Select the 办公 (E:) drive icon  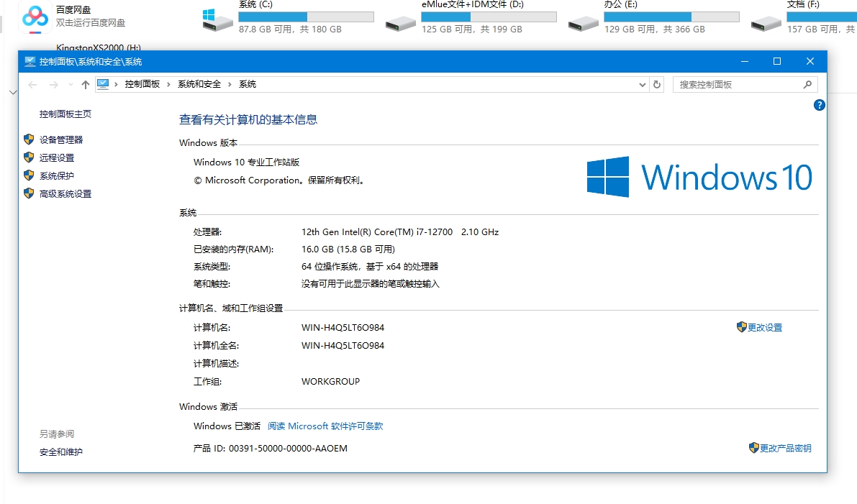(583, 23)
